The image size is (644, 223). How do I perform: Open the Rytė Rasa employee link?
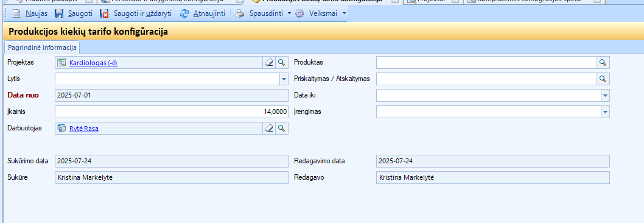[84, 129]
